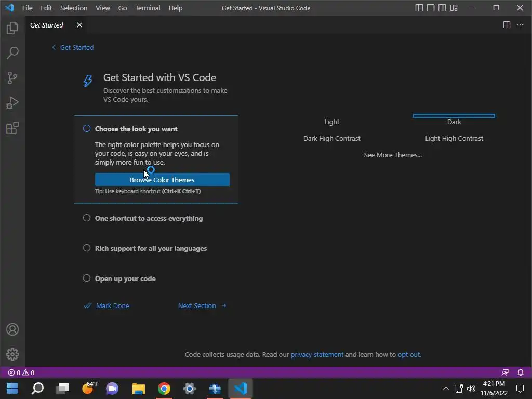The width and height of the screenshot is (532, 399).
Task: Split the editor right
Action: point(507,25)
